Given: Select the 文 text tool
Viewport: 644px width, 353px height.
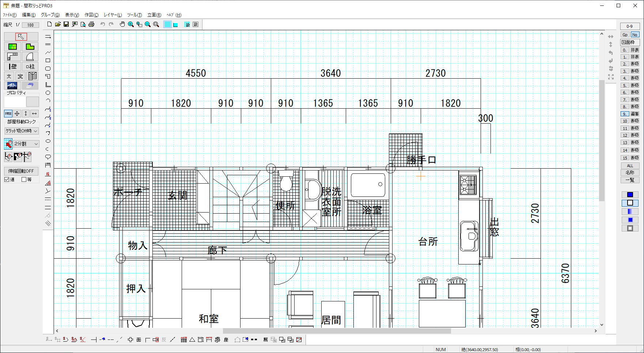Looking at the screenshot, I should pos(9,76).
